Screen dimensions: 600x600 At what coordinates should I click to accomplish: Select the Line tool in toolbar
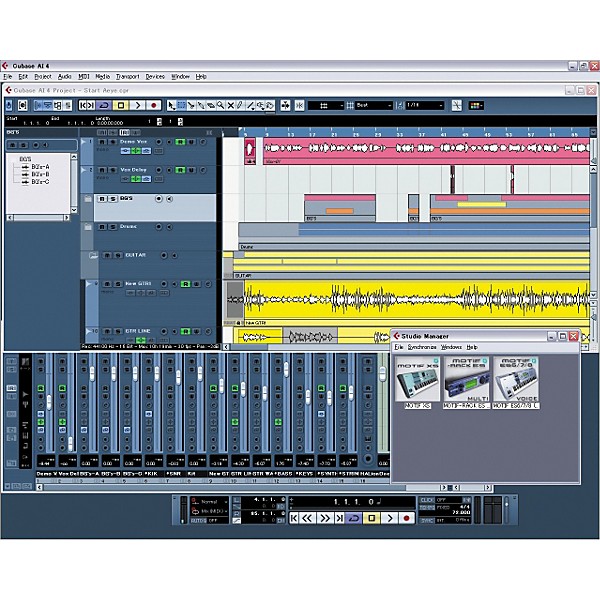click(251, 105)
